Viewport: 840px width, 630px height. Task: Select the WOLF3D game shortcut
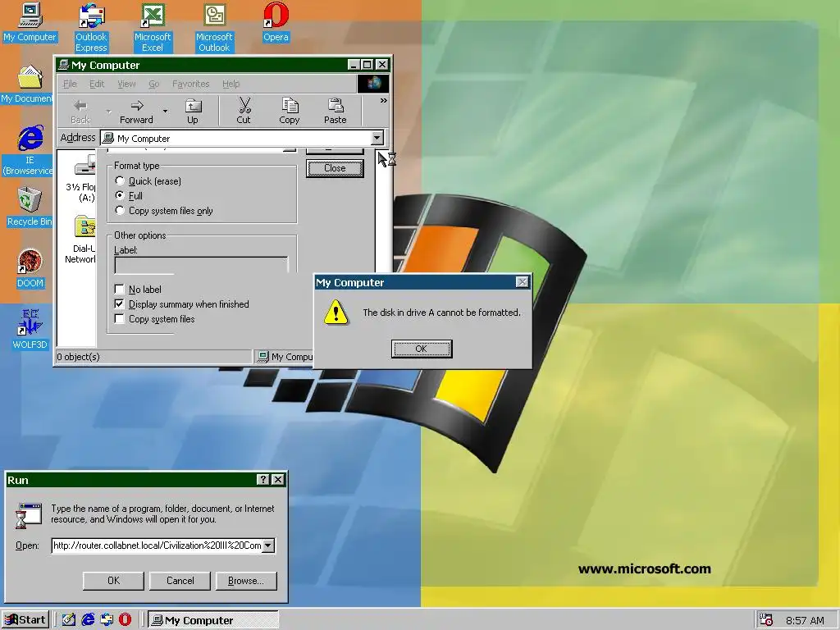(30, 330)
